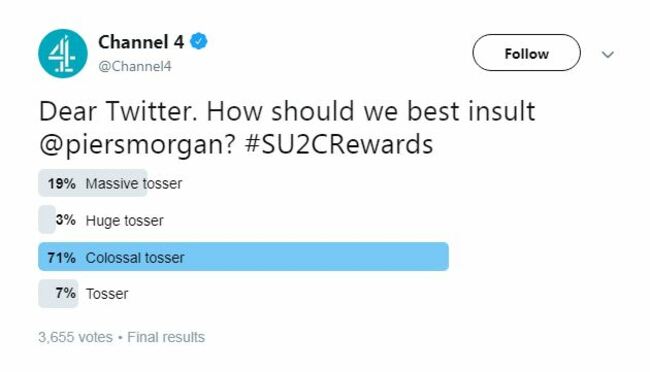The image size is (650, 372).
Task: Open the Channel 4 display name
Action: point(141,42)
